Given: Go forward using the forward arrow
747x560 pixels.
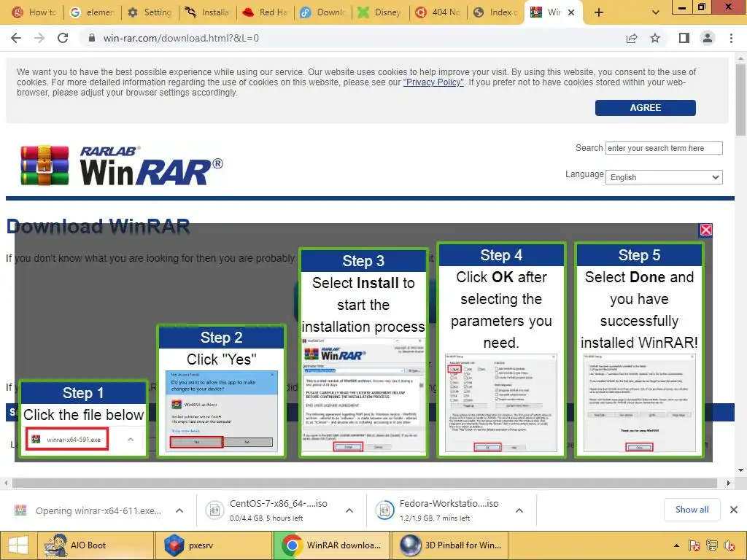Looking at the screenshot, I should point(39,38).
